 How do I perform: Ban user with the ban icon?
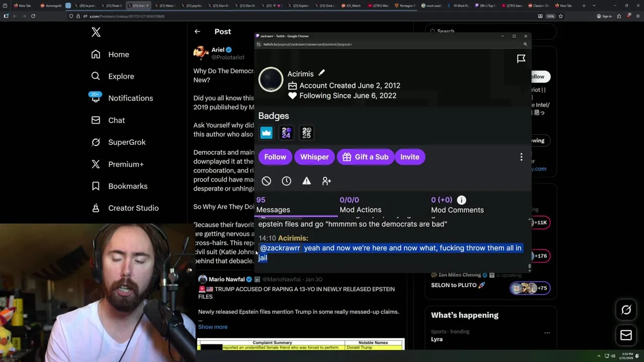tap(266, 181)
